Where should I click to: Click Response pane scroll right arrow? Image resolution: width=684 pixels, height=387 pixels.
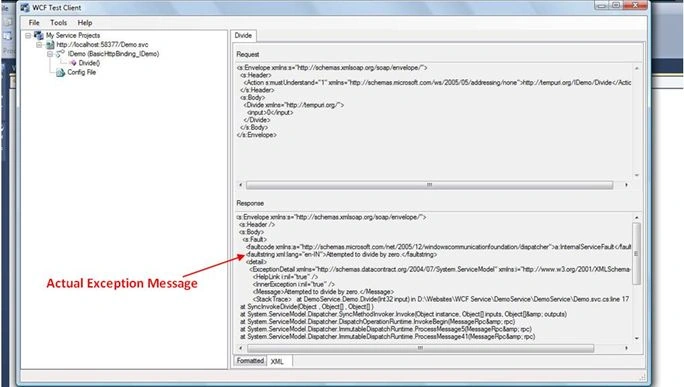tap(626, 348)
